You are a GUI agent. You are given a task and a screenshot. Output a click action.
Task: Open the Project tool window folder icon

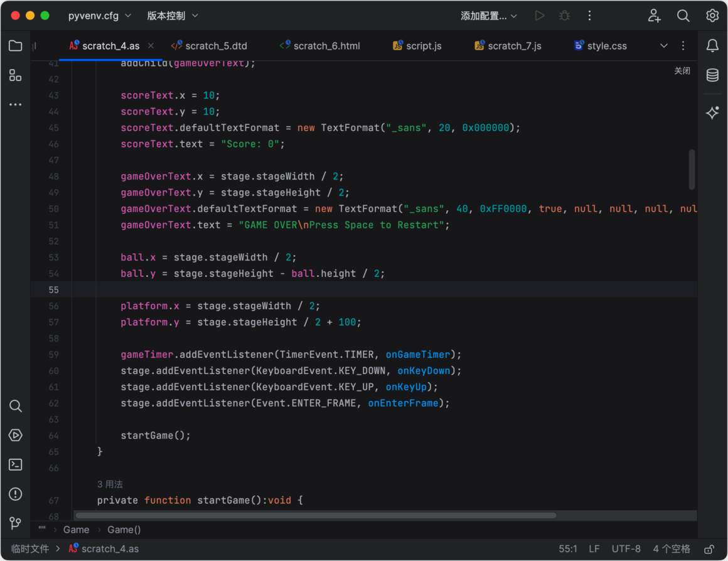click(x=15, y=46)
